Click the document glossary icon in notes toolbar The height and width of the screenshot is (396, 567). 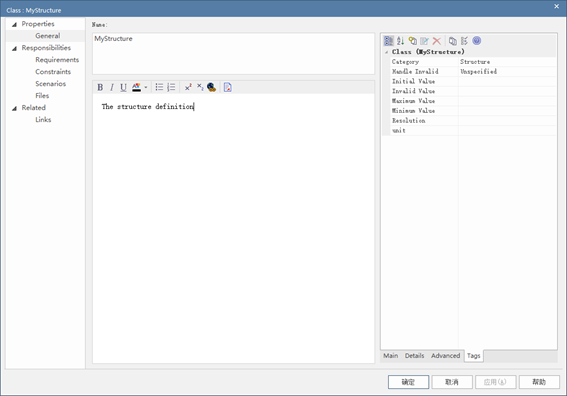coord(227,87)
